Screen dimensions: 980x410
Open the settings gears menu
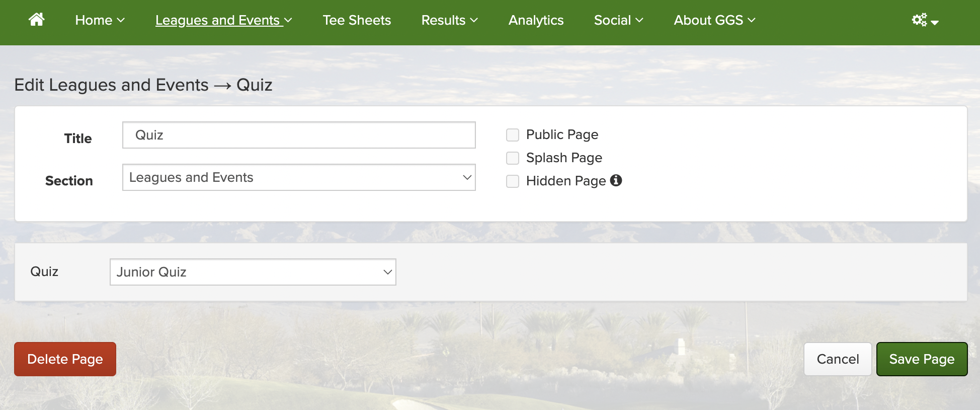(925, 20)
